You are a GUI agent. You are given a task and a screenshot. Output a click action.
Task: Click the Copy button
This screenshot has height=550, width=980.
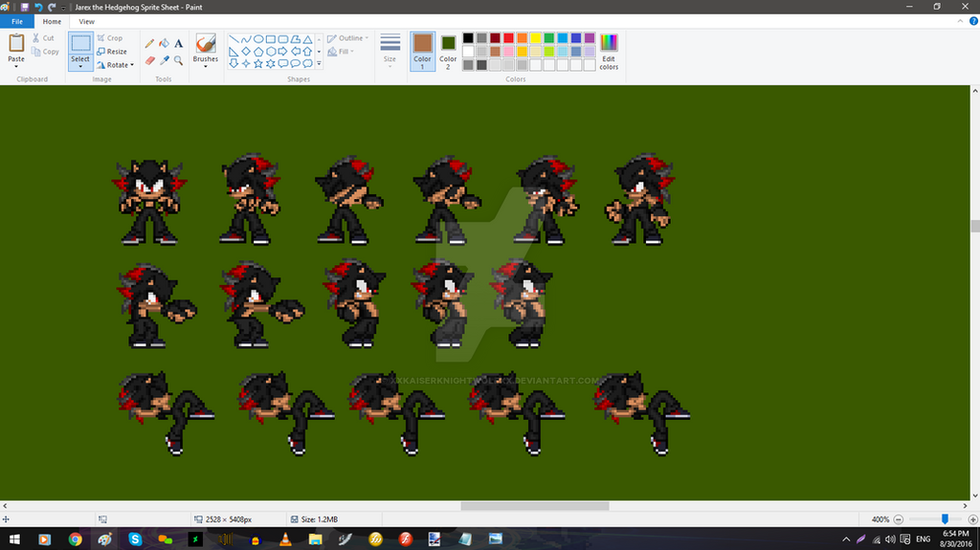(x=45, y=52)
